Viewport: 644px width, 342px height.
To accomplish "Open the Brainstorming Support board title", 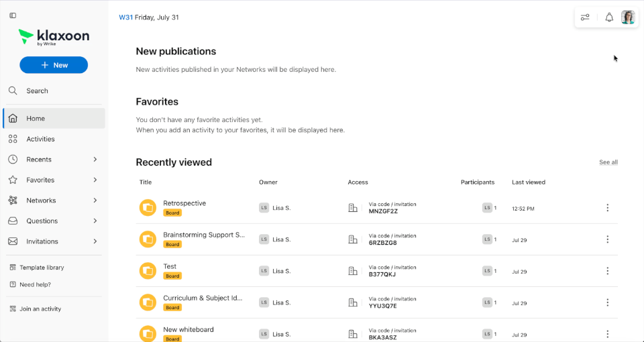I will (204, 235).
